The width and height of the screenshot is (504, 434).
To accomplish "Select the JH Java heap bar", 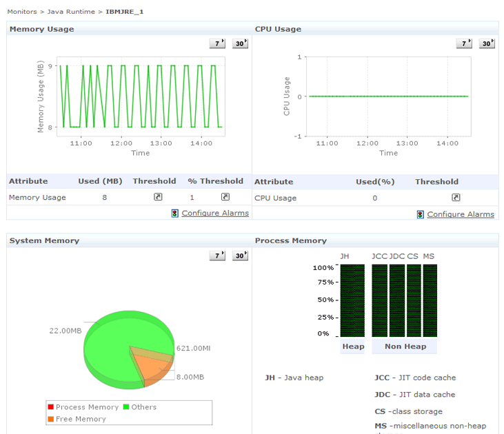I will tap(353, 300).
